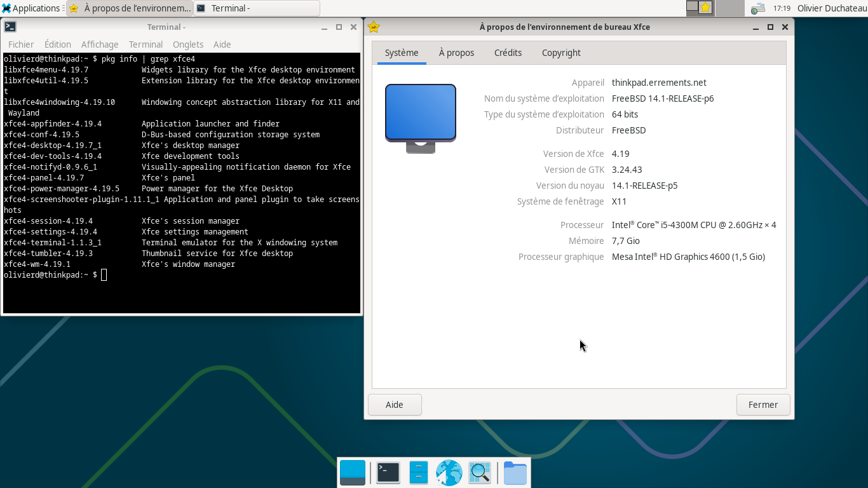868x488 pixels.
Task: Open the home folder icon in the dock
Action: (515, 473)
